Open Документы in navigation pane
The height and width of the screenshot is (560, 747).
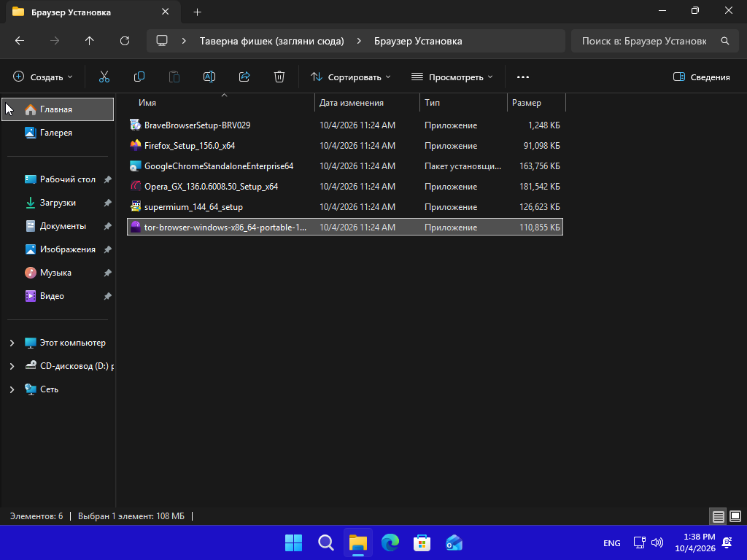pyautogui.click(x=58, y=226)
